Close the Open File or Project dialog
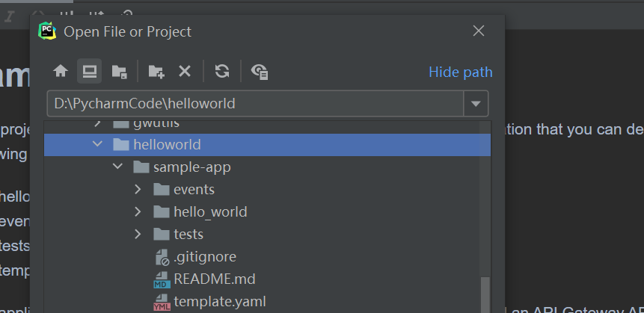Viewport: 644px width, 313px height. [479, 31]
